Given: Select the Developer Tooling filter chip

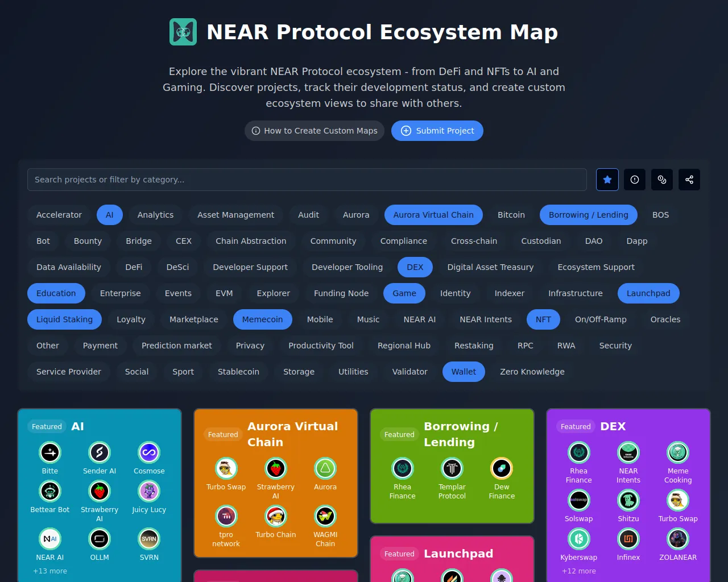Looking at the screenshot, I should point(347,267).
